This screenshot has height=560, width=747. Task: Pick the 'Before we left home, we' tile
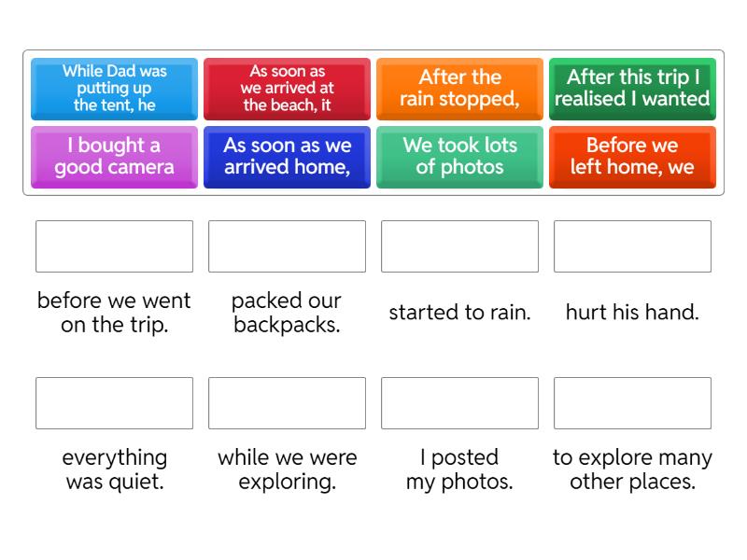632,157
